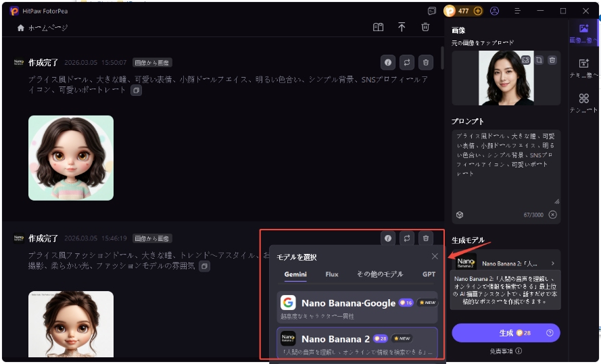Viewport: 601px width, 364px height.
Task: Click the first 作成完了 status label
Action: (43, 62)
